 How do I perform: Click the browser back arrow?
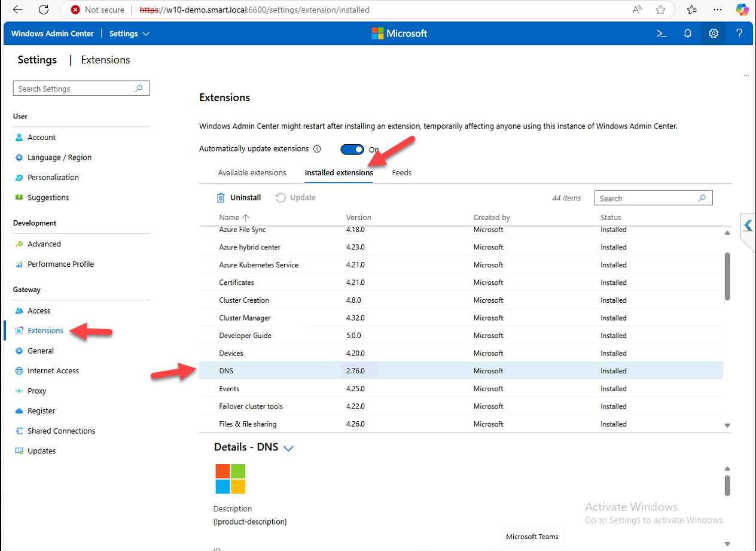pos(17,10)
